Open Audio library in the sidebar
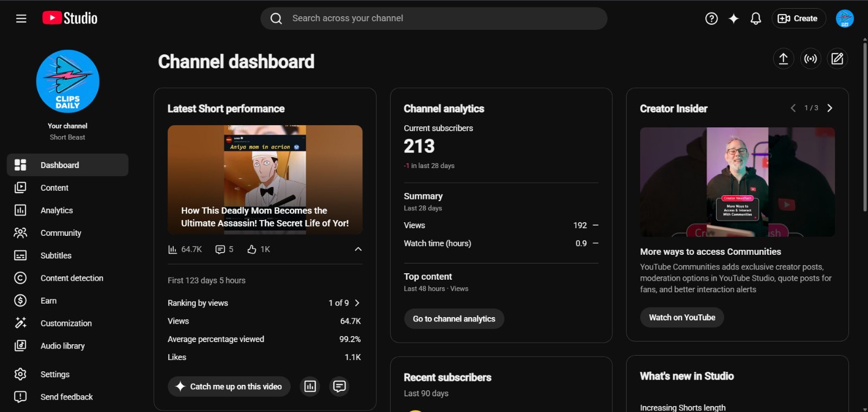The image size is (868, 412). tap(68, 346)
